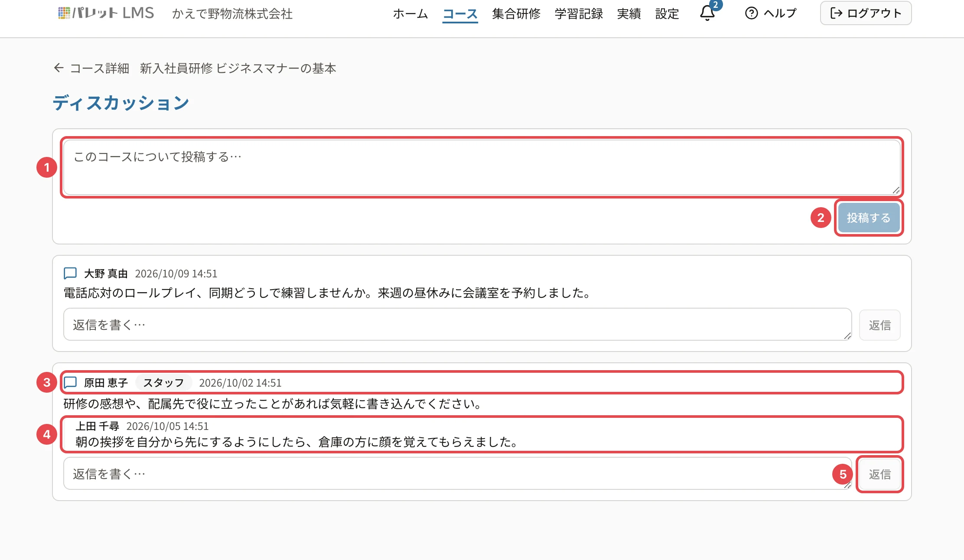Click the ディスカッション heading
964x560 pixels.
click(121, 103)
